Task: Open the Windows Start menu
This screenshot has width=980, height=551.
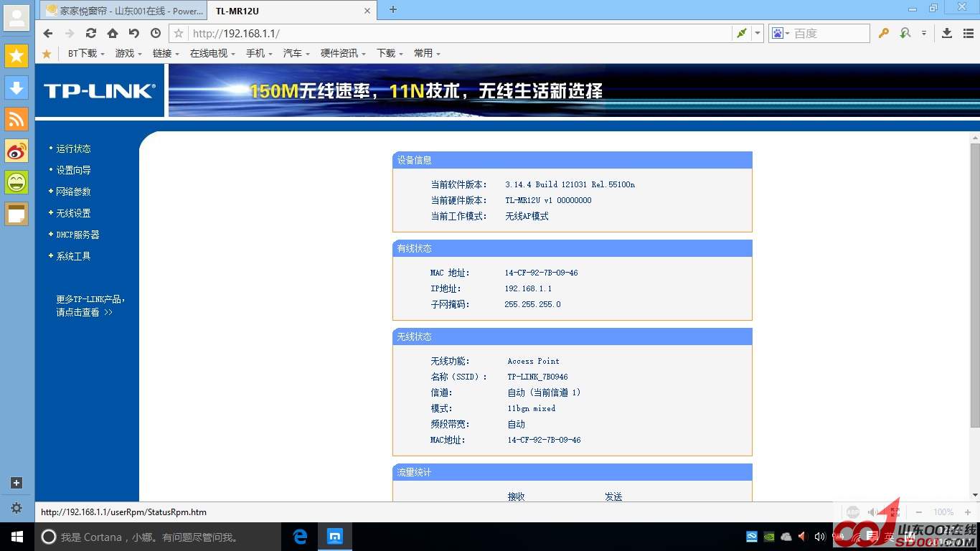Action: coord(17,537)
